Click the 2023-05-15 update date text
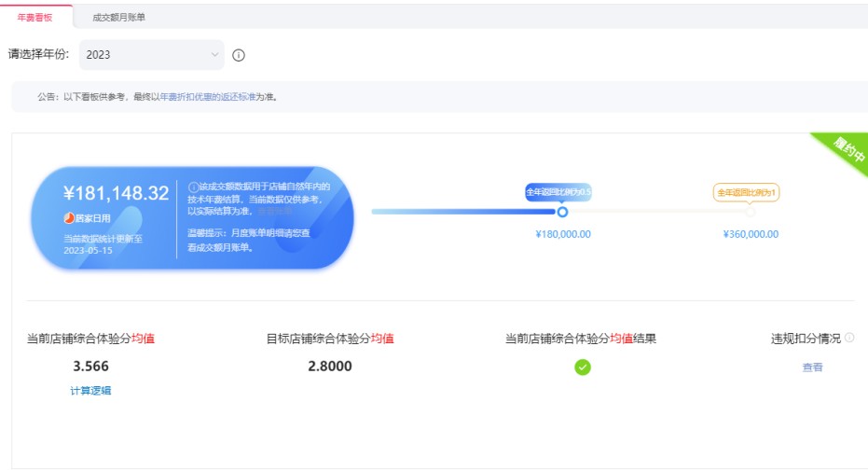This screenshot has height=471, width=868. tap(88, 250)
